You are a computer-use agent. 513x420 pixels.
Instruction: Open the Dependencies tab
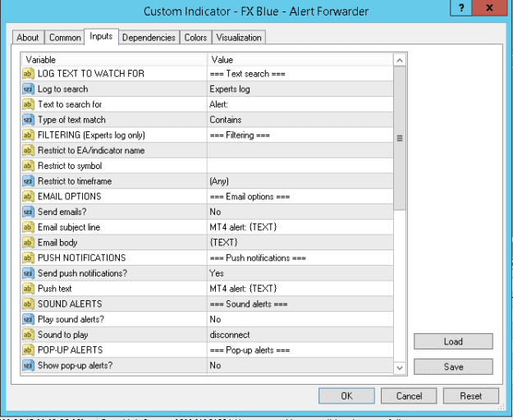(149, 38)
